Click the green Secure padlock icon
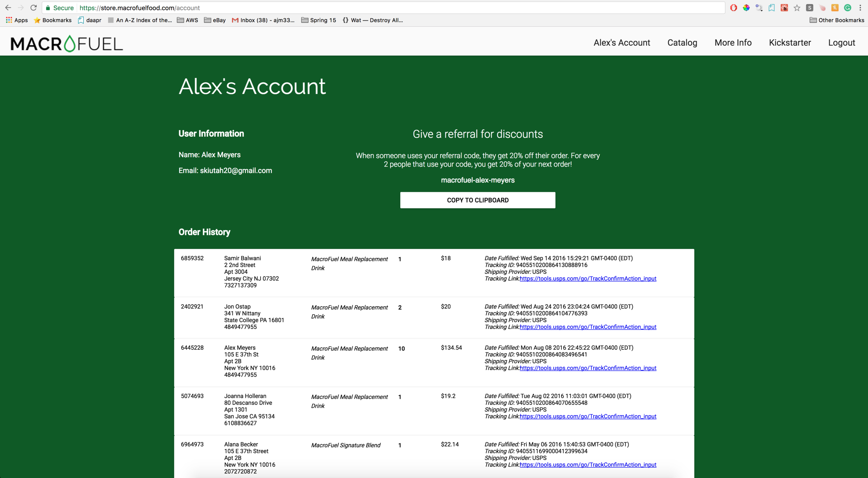The image size is (868, 478). tap(48, 8)
